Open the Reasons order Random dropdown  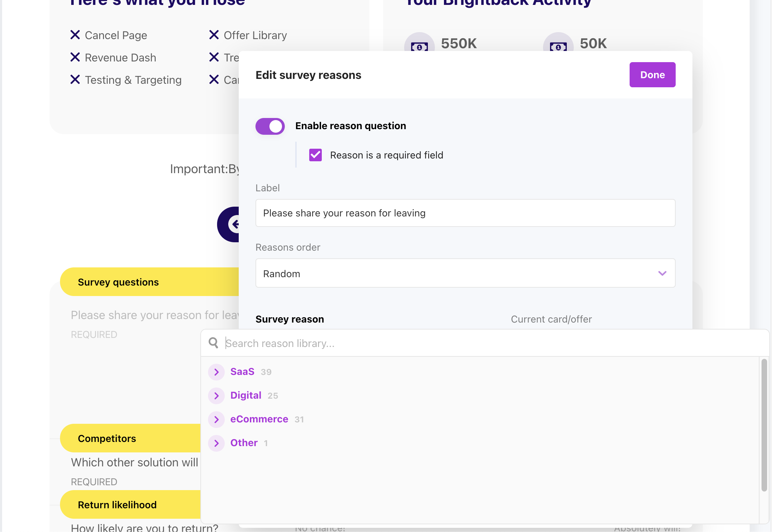pos(465,273)
